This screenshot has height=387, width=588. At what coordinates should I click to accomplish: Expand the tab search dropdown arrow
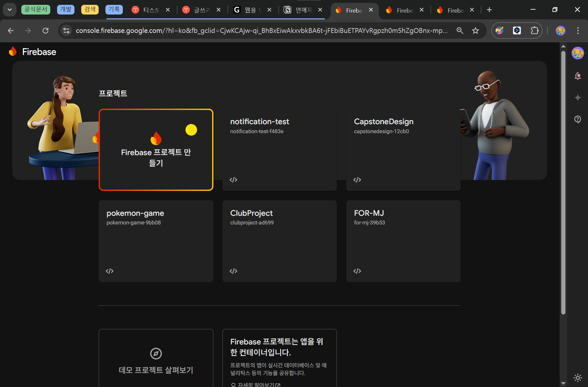pyautogui.click(x=10, y=10)
